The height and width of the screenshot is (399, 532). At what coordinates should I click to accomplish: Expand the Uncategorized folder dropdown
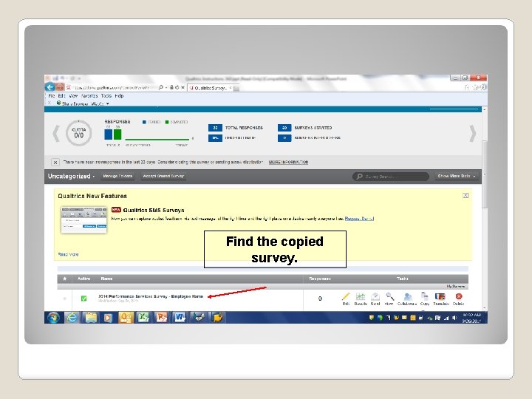click(x=71, y=176)
